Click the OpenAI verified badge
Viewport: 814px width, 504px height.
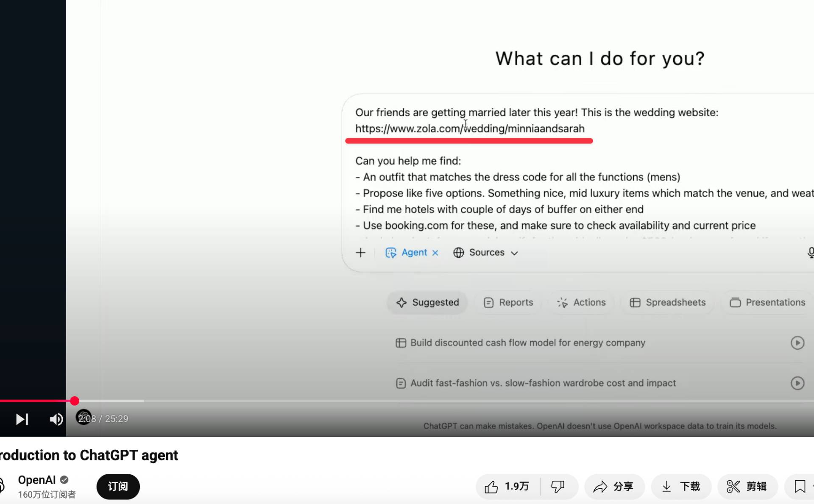pyautogui.click(x=64, y=480)
